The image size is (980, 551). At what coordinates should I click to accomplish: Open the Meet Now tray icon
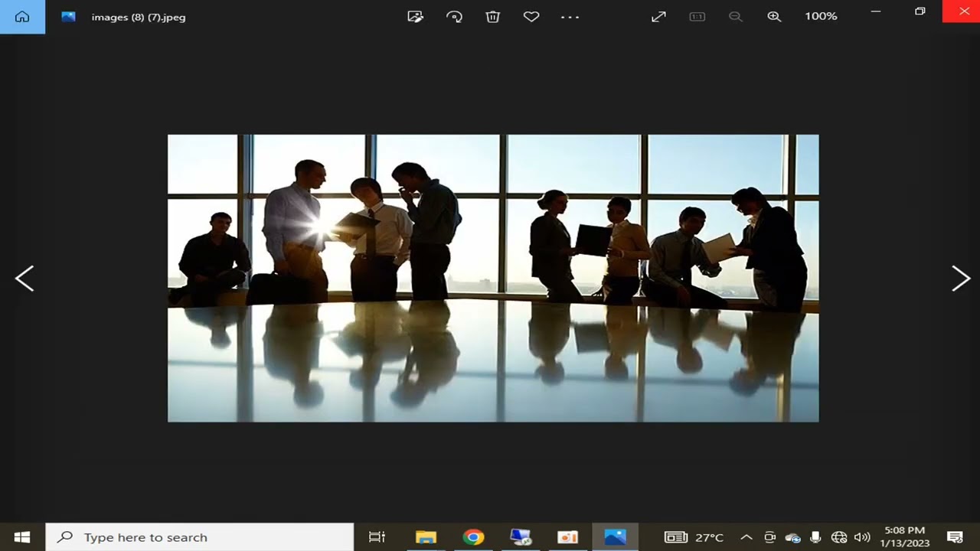(769, 537)
